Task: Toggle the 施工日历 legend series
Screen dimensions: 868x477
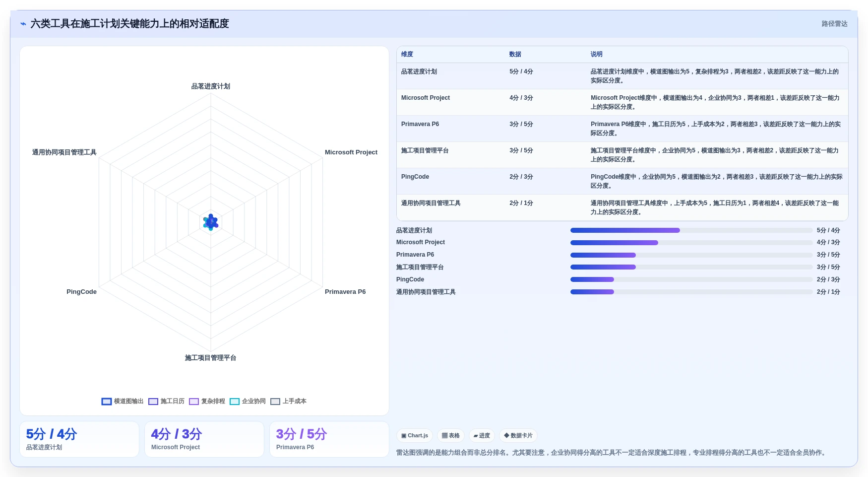Action: pos(166,401)
